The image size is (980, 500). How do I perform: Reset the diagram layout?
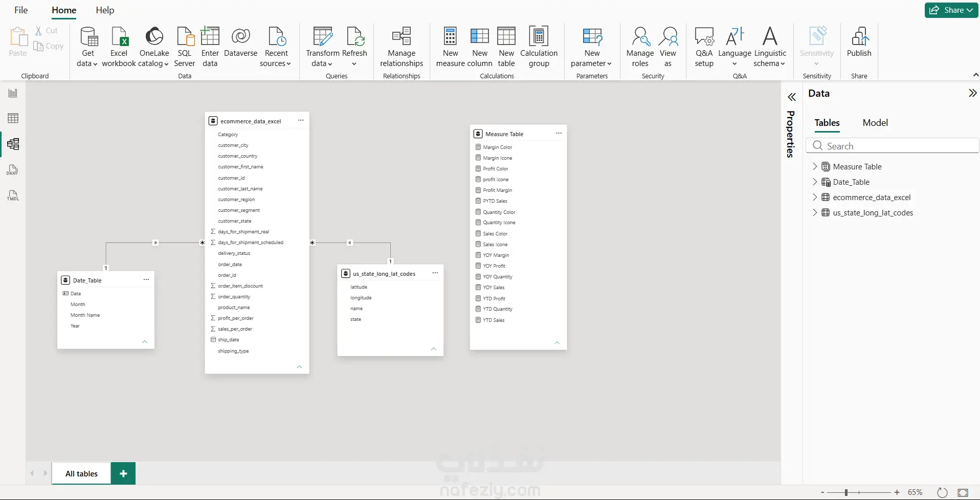[x=942, y=492]
